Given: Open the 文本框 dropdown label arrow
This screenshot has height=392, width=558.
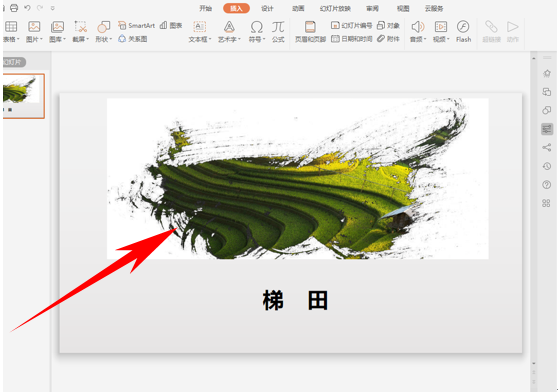Looking at the screenshot, I should pyautogui.click(x=210, y=39).
